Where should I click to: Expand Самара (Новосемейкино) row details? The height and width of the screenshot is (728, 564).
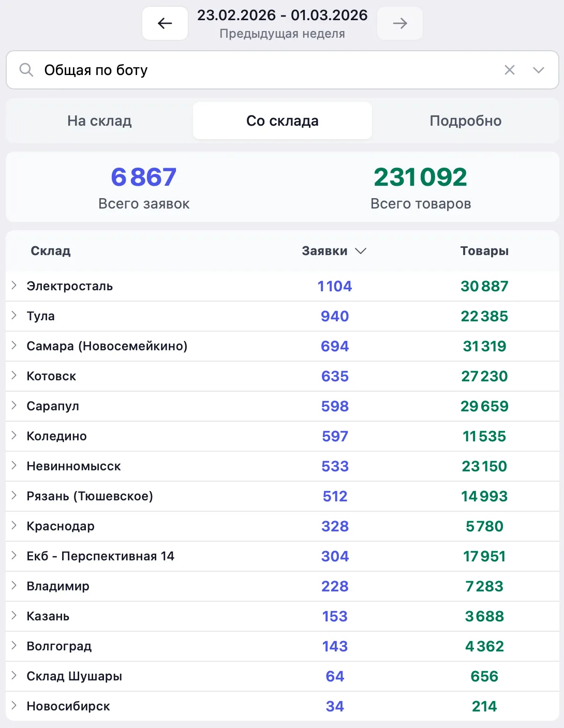(x=14, y=346)
